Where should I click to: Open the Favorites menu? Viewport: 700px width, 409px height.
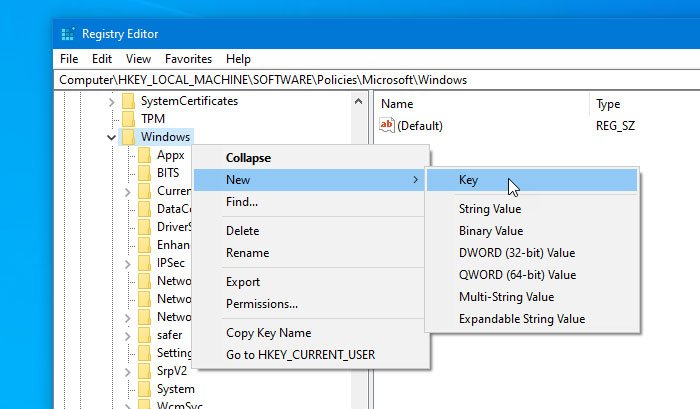[188, 59]
